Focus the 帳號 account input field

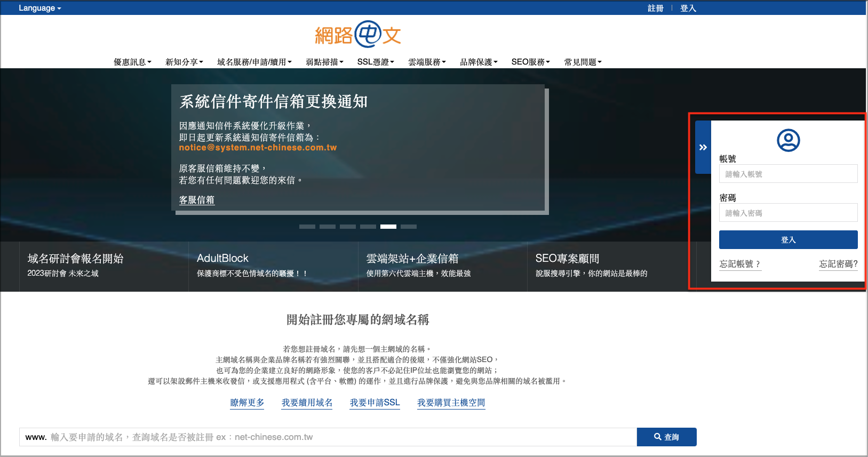788,174
